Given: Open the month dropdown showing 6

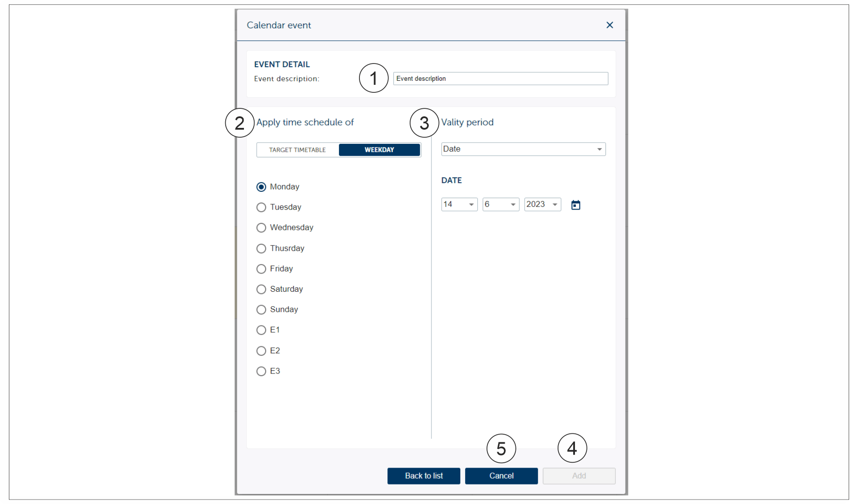Looking at the screenshot, I should (x=501, y=204).
